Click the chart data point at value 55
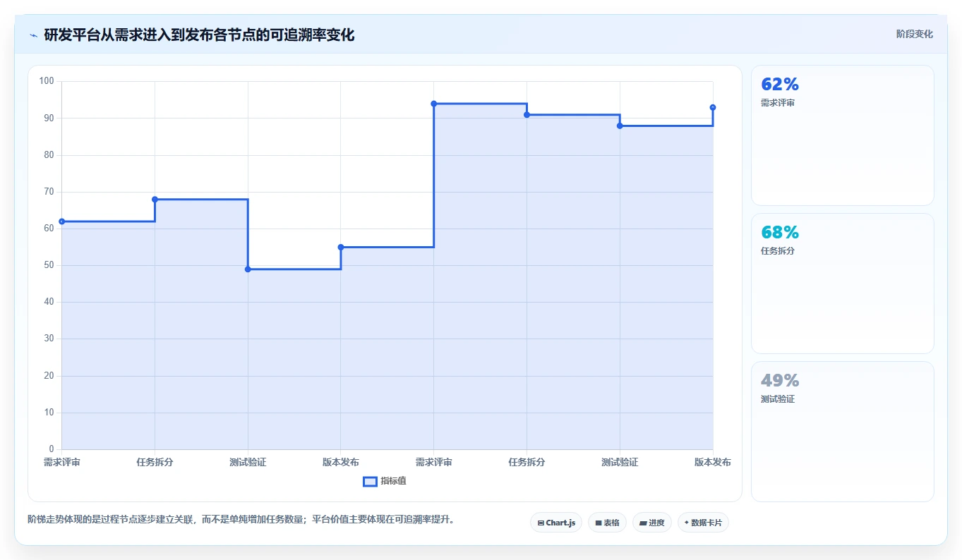 [341, 247]
